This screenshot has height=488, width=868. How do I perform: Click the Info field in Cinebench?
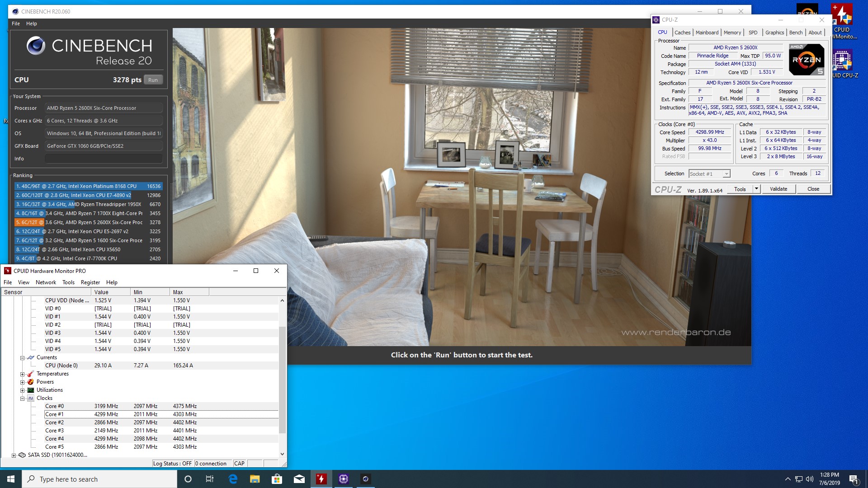point(104,159)
